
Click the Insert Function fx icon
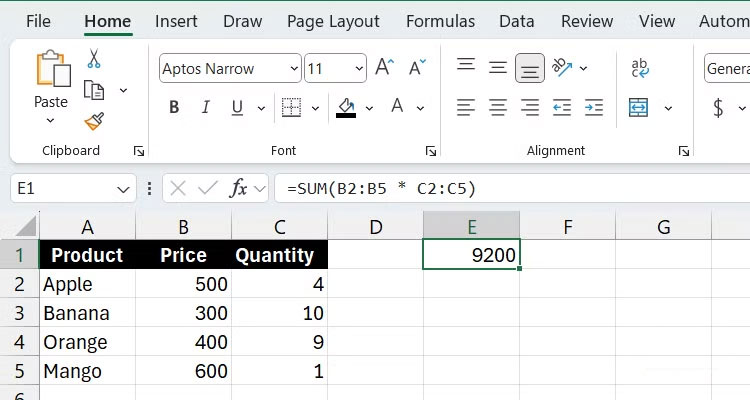[x=239, y=188]
